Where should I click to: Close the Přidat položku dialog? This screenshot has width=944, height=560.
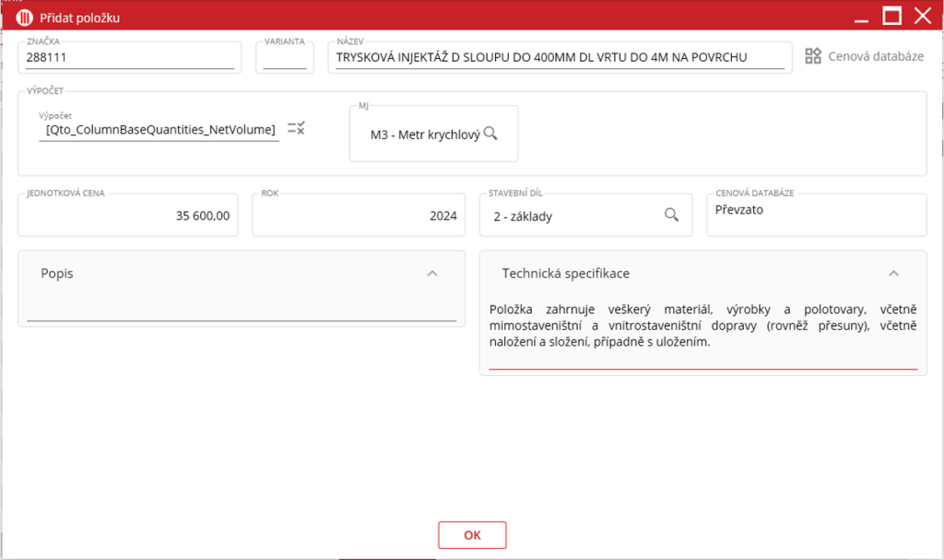[922, 16]
